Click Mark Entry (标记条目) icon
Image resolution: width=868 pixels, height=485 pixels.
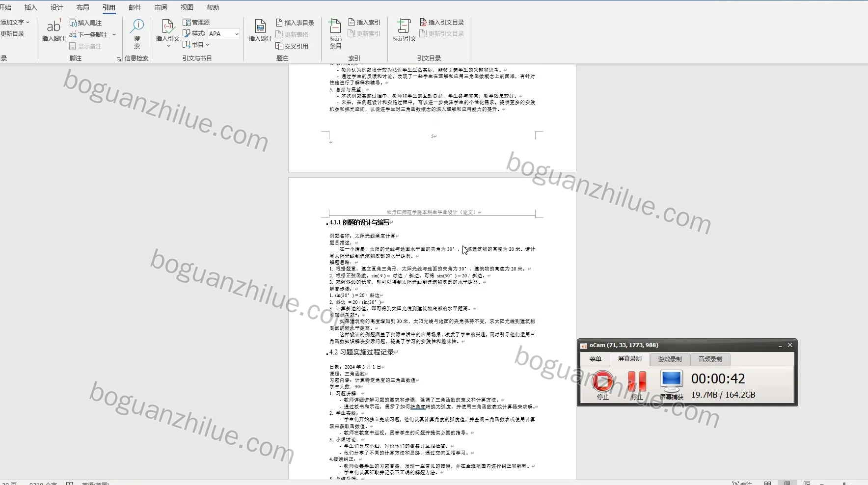pos(335,33)
